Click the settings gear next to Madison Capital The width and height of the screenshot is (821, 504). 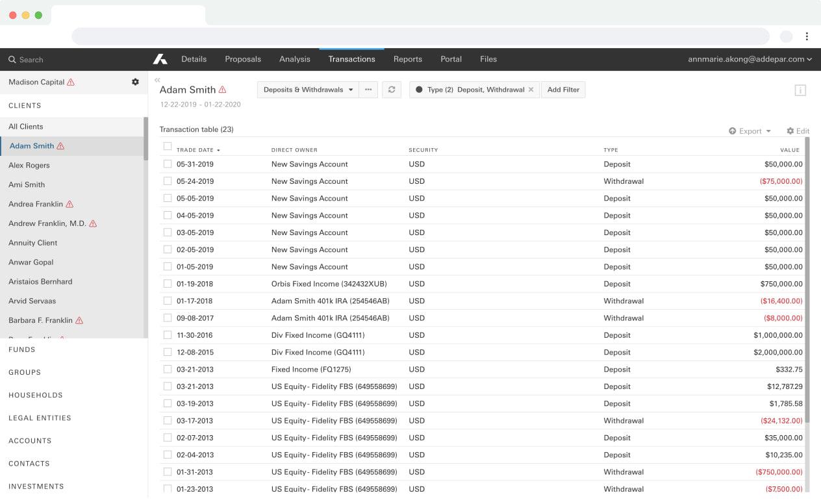point(135,82)
